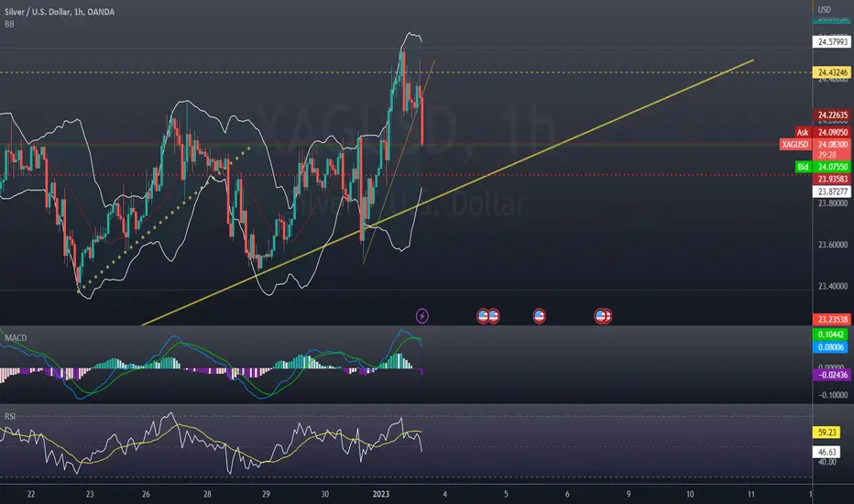Click the 24.57993 upper band price label
This screenshot has height=504, width=854.
[832, 42]
